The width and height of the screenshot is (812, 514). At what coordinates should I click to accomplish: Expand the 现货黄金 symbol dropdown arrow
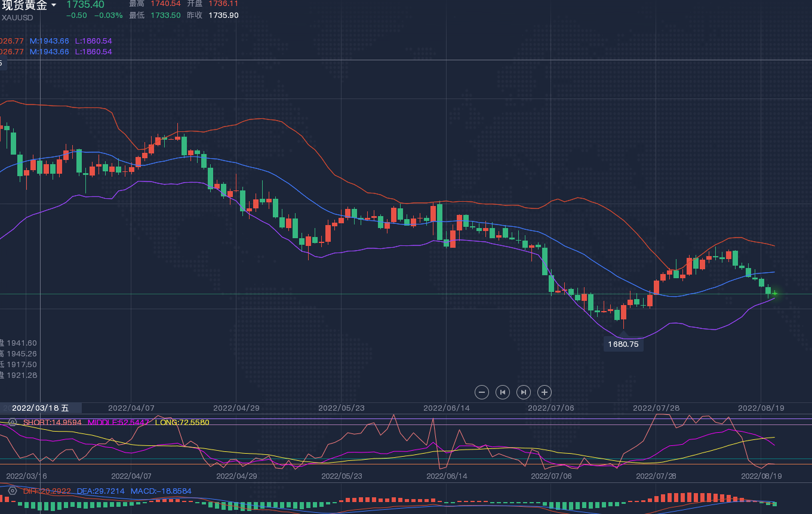coord(54,5)
